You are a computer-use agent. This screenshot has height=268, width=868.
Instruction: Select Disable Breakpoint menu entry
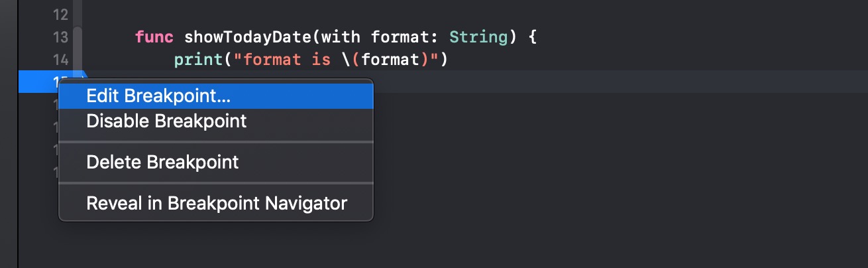(166, 121)
